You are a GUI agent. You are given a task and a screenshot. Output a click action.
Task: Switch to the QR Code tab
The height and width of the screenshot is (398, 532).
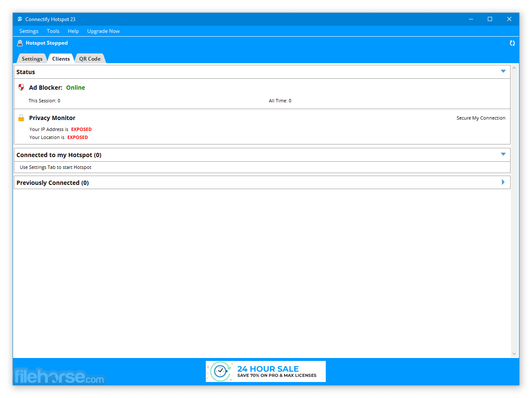(90, 59)
